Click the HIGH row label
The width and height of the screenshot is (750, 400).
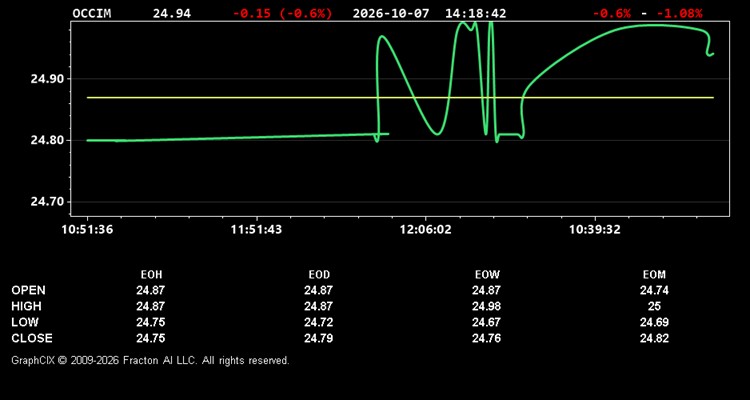(x=26, y=306)
